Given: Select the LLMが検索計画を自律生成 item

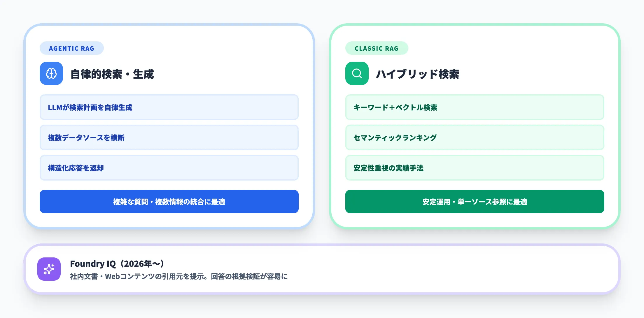Looking at the screenshot, I should tap(169, 107).
